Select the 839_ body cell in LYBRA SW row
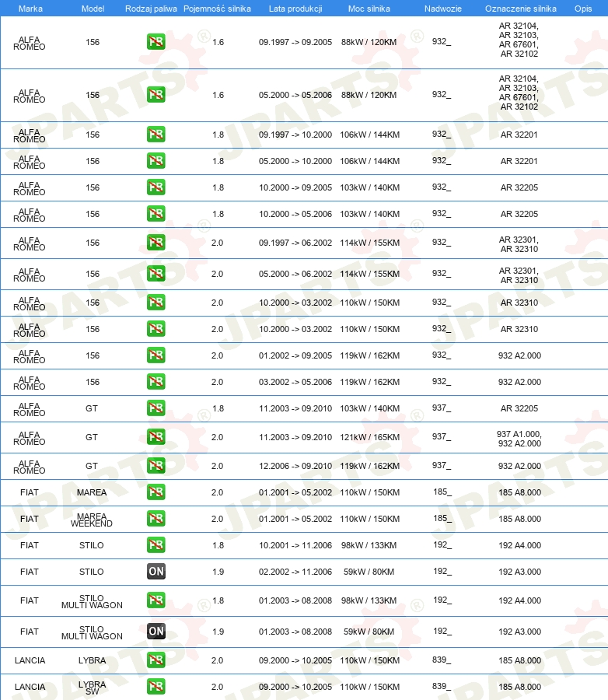 coord(442,686)
